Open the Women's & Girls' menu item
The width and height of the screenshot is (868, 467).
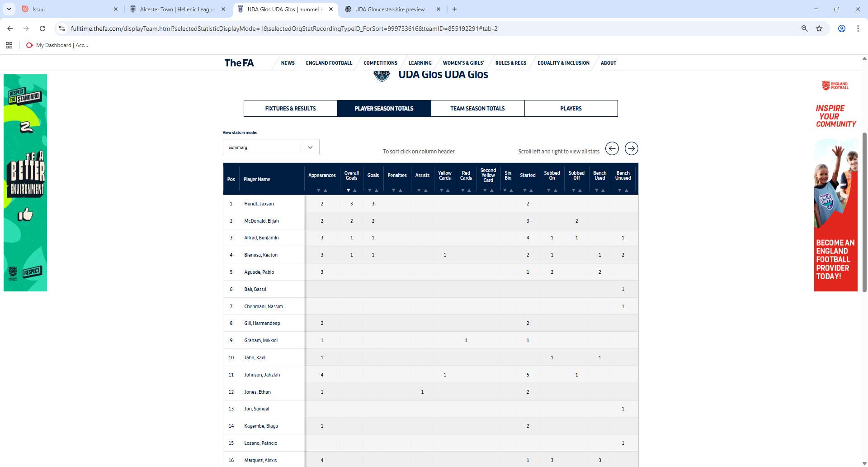coord(463,63)
